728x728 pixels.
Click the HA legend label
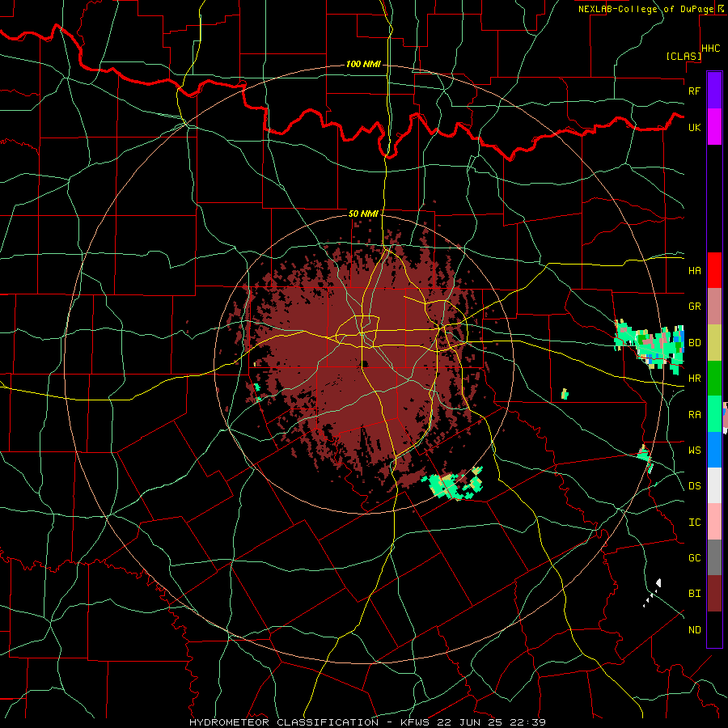click(694, 270)
